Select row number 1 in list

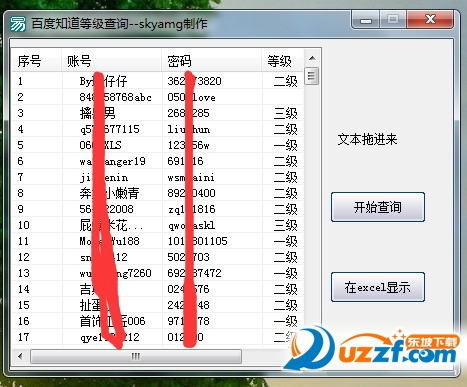[157, 81]
